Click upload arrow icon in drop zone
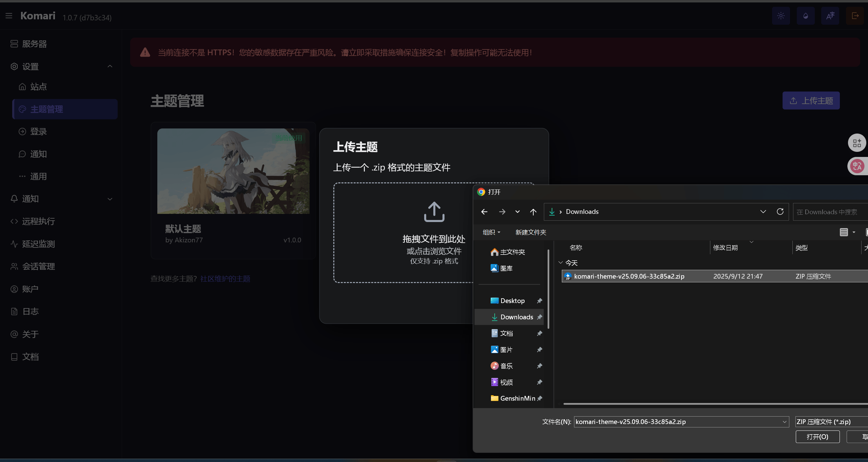Image resolution: width=868 pixels, height=462 pixels. pos(434,212)
